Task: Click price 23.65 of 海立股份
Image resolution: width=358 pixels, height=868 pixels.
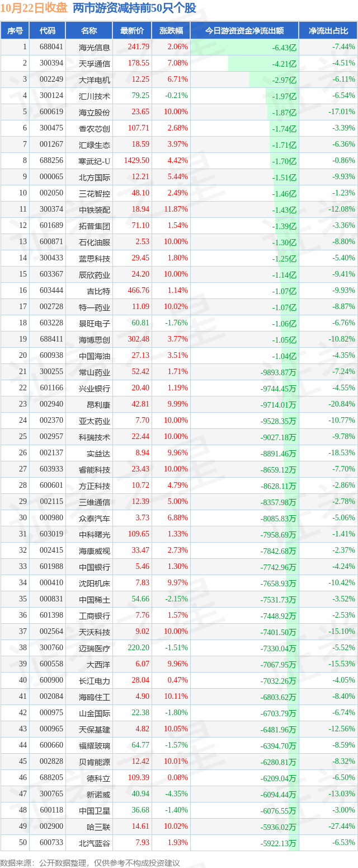Action: click(x=140, y=112)
